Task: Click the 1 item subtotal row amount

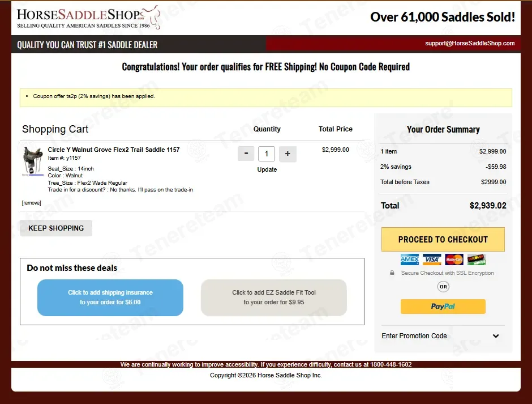Action: [492, 151]
